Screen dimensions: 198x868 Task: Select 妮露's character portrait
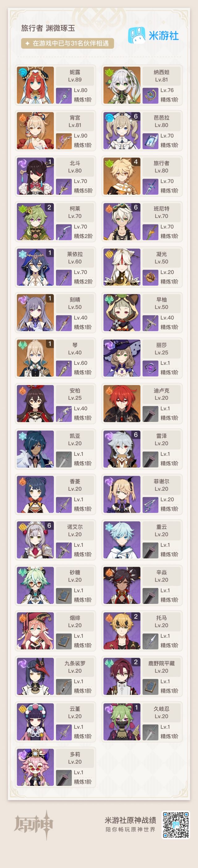(x=35, y=85)
